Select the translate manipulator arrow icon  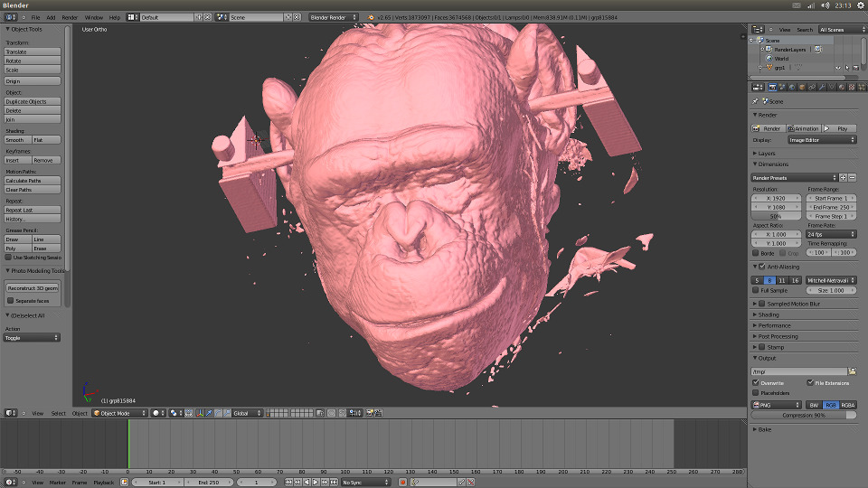[209, 413]
